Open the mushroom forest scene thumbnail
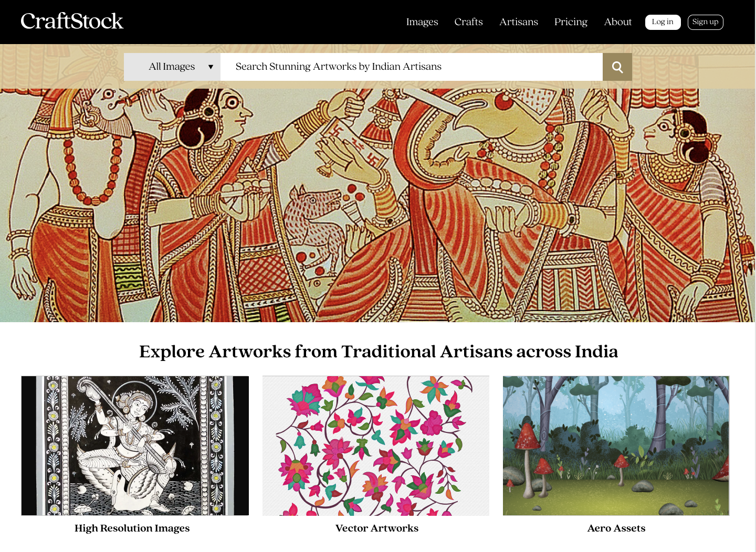This screenshot has height=552, width=756. tap(616, 445)
